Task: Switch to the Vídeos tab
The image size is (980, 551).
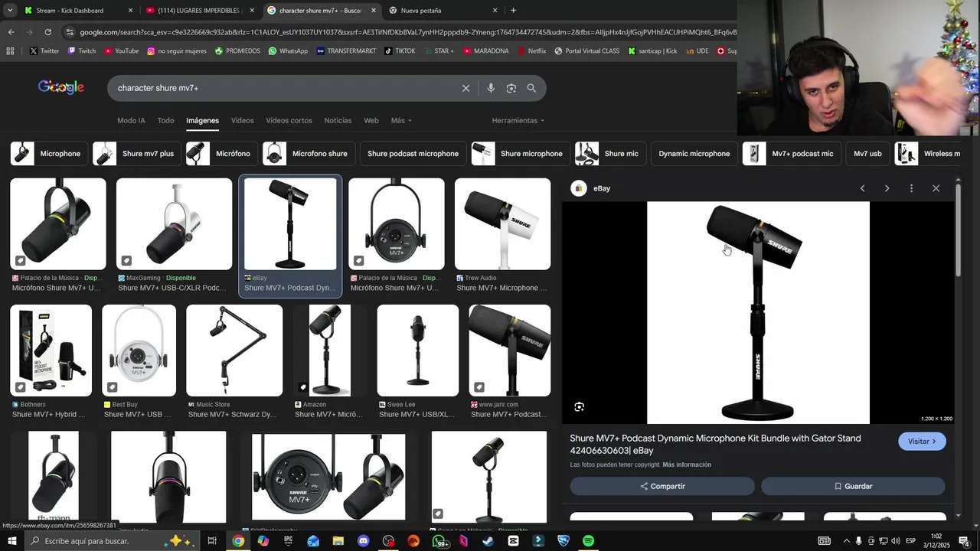Action: [x=242, y=121]
